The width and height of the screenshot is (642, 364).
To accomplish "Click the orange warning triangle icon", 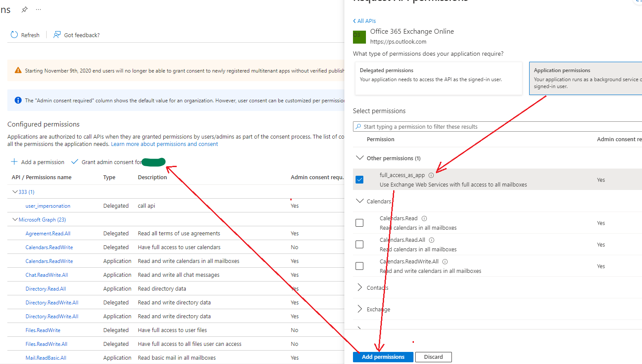I will (18, 70).
